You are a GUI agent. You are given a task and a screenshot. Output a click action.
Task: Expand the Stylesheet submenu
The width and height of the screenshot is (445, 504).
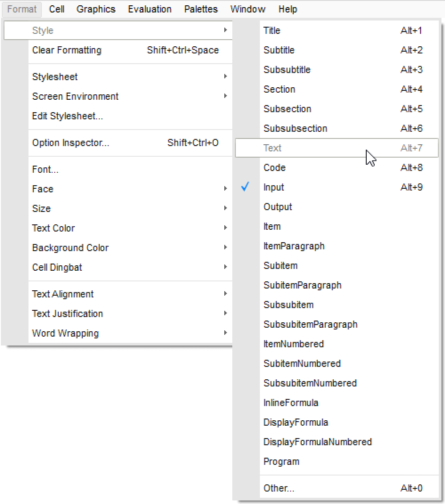tap(55, 77)
